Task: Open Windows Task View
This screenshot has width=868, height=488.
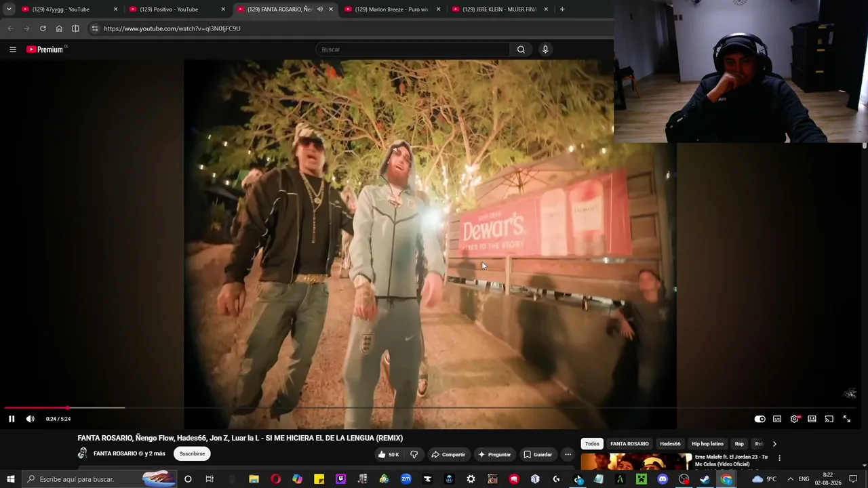Action: tap(210, 479)
